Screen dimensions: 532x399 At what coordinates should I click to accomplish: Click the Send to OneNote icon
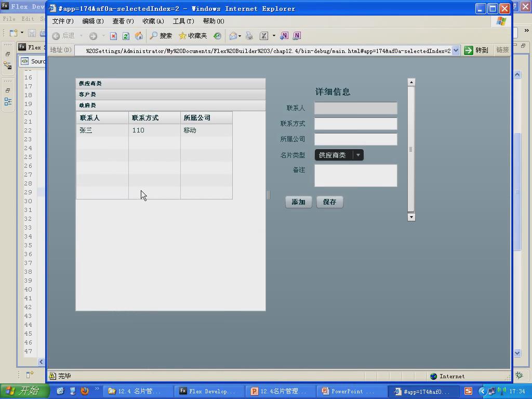click(284, 36)
